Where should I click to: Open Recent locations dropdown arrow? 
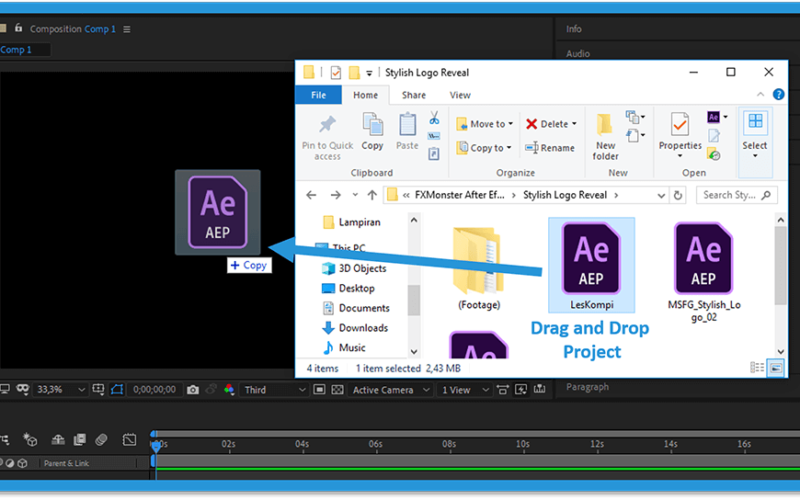pyautogui.click(x=355, y=195)
